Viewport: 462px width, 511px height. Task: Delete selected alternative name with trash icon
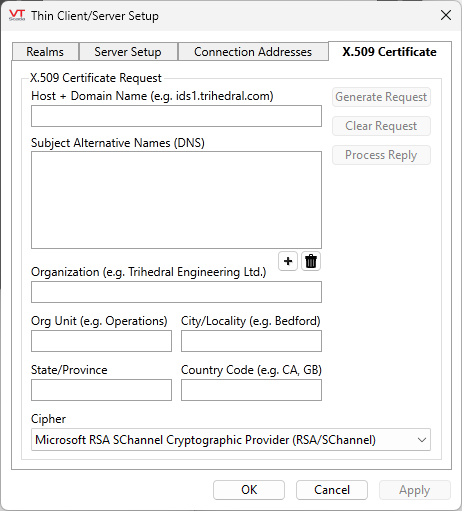(x=311, y=261)
